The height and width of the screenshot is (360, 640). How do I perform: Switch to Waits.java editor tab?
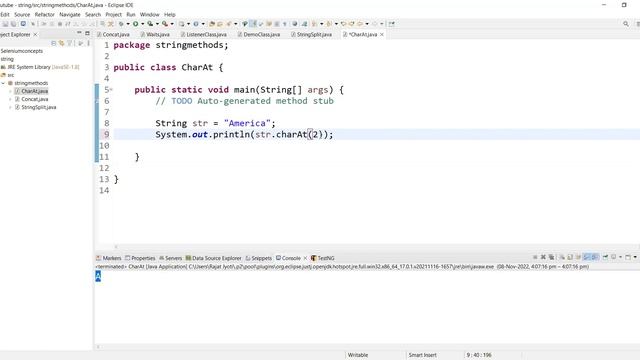click(155, 35)
